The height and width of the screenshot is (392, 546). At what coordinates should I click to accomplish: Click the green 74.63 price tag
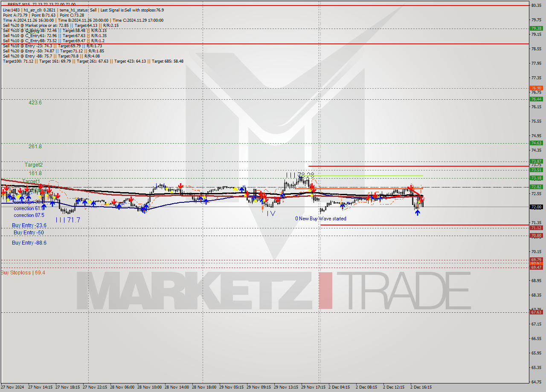536,143
